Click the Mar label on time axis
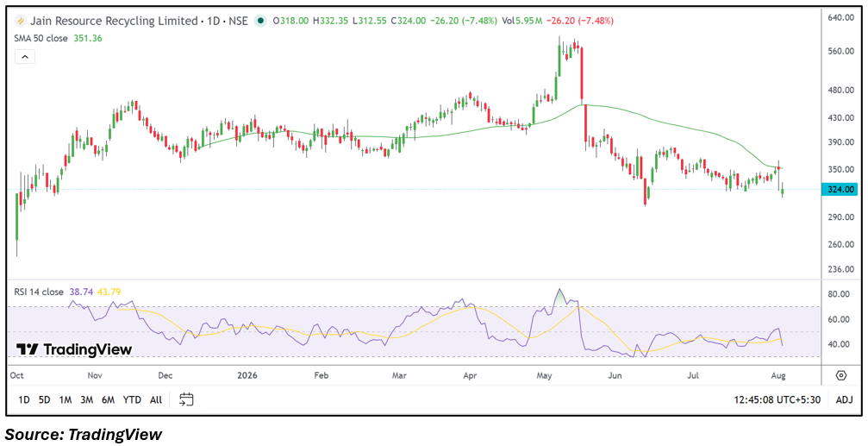The height and width of the screenshot is (446, 868). point(400,375)
